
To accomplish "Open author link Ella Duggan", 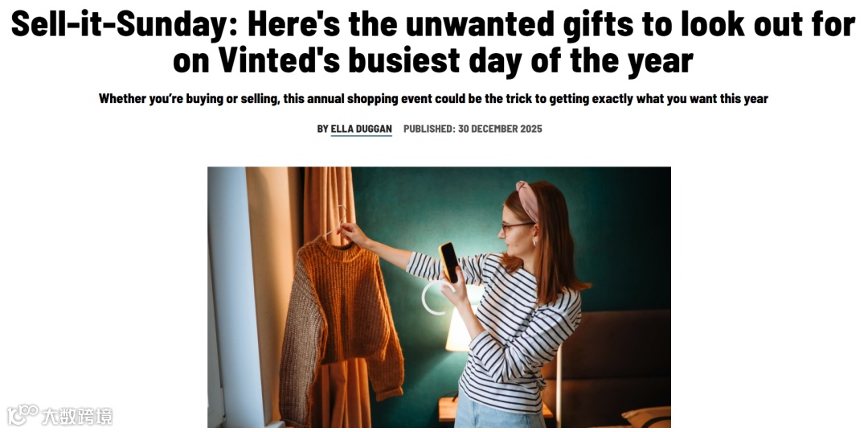I will click(x=361, y=129).
